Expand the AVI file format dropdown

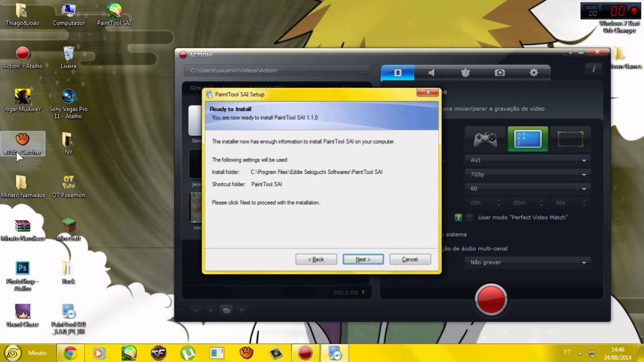click(528, 160)
